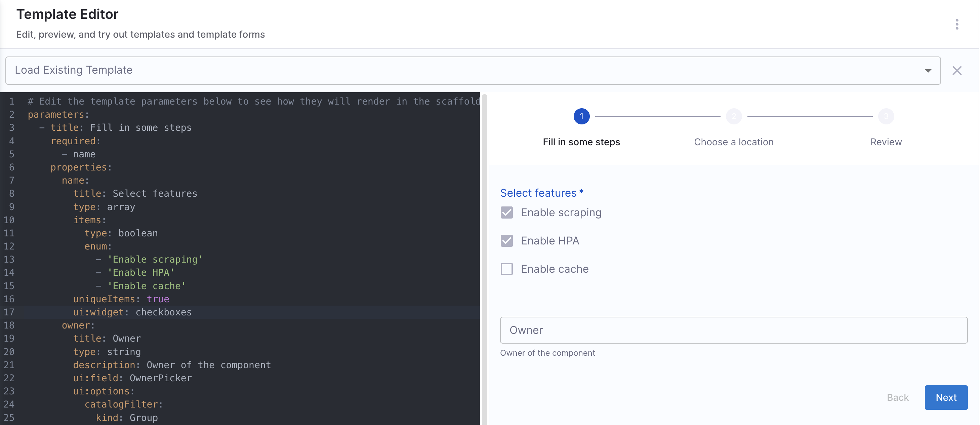Click the X icon beside template selector

point(957,71)
